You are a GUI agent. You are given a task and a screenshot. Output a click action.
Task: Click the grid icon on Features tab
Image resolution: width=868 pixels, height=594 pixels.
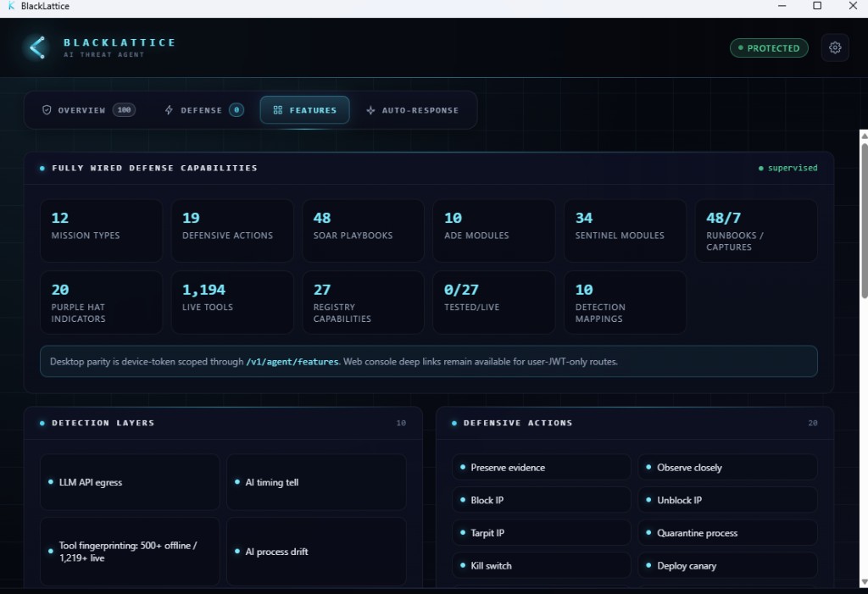tap(278, 110)
